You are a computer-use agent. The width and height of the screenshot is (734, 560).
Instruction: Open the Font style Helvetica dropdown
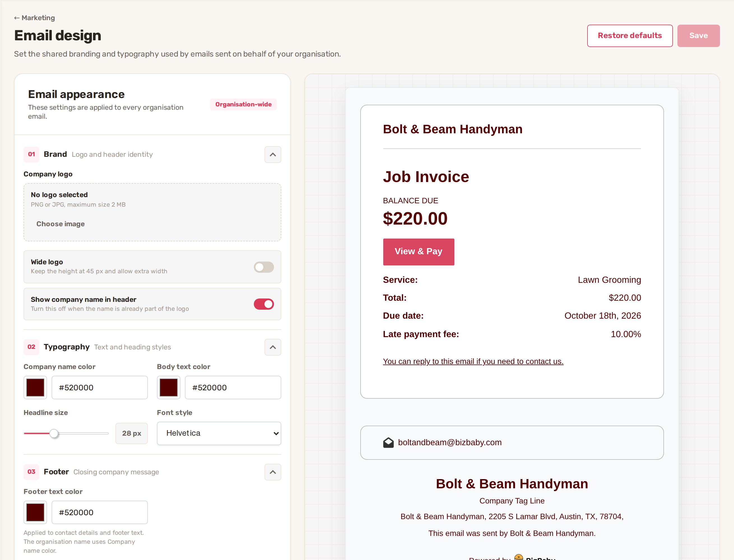click(219, 433)
